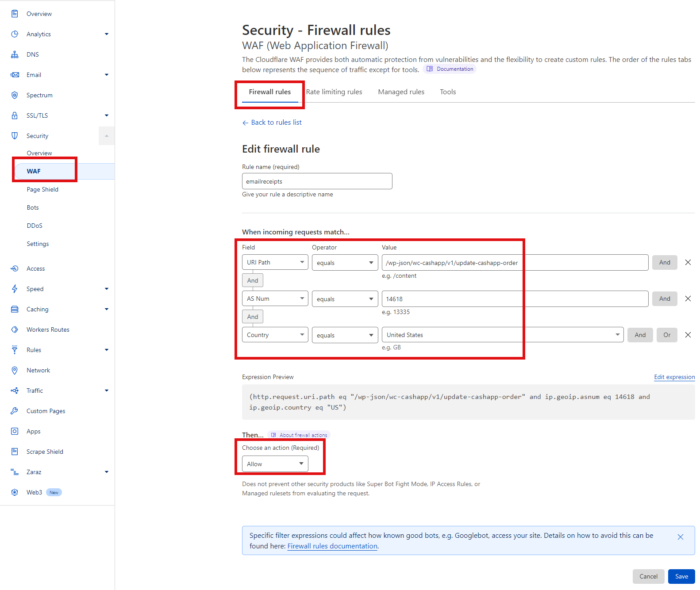This screenshot has width=700, height=590.
Task: Switch to the Tools tab
Action: click(x=448, y=92)
